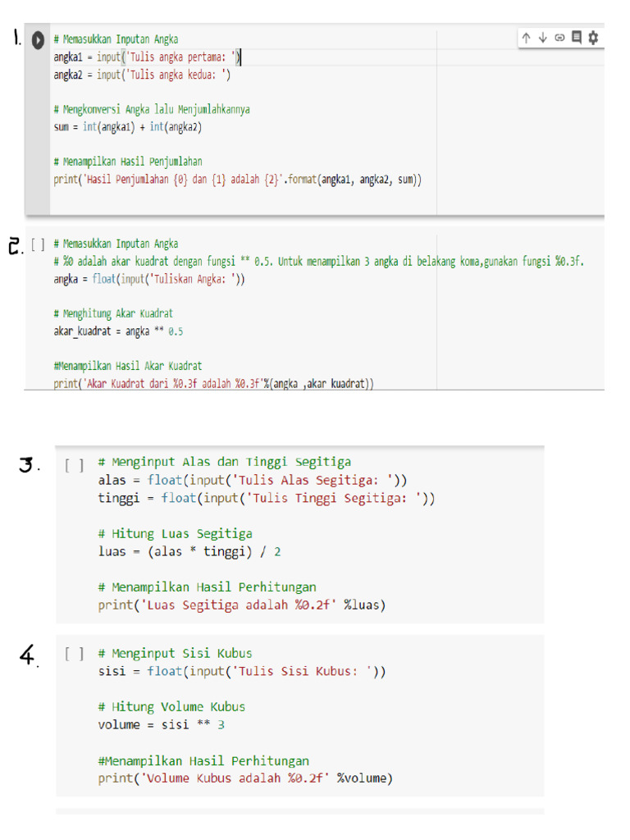Move cell up with the up arrow
The width and height of the screenshot is (630, 840).
[527, 38]
